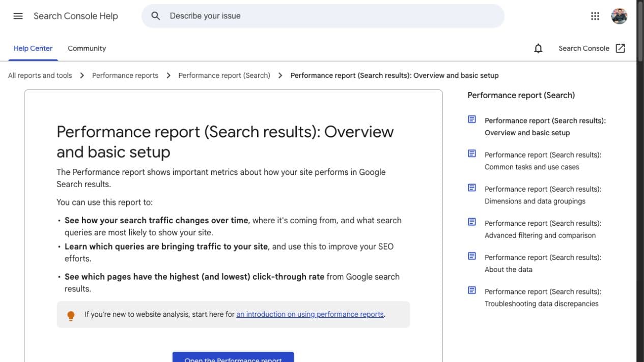This screenshot has height=362, width=644.
Task: Click article icon for Overview and basic setup
Action: [x=472, y=119]
